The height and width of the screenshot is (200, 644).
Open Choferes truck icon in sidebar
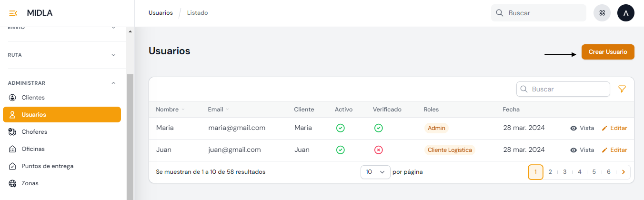13,132
